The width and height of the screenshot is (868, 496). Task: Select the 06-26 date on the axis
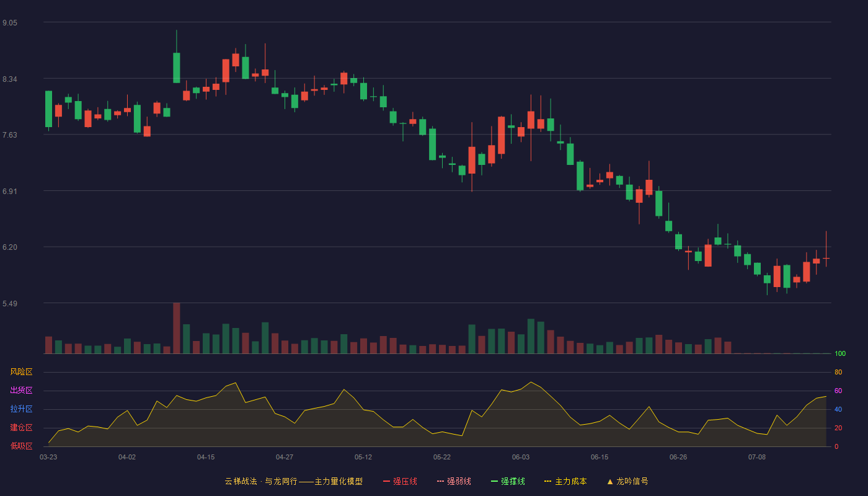678,457
